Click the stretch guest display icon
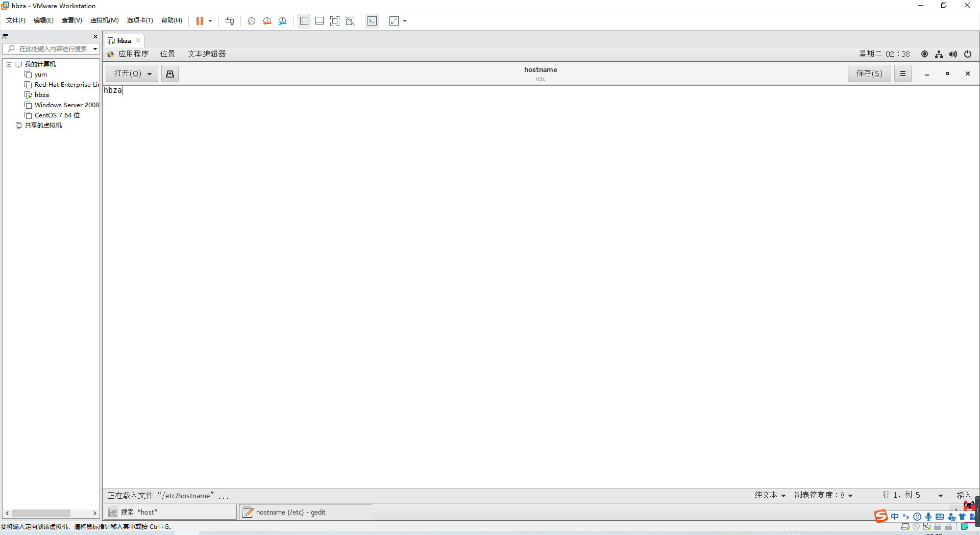 [394, 21]
